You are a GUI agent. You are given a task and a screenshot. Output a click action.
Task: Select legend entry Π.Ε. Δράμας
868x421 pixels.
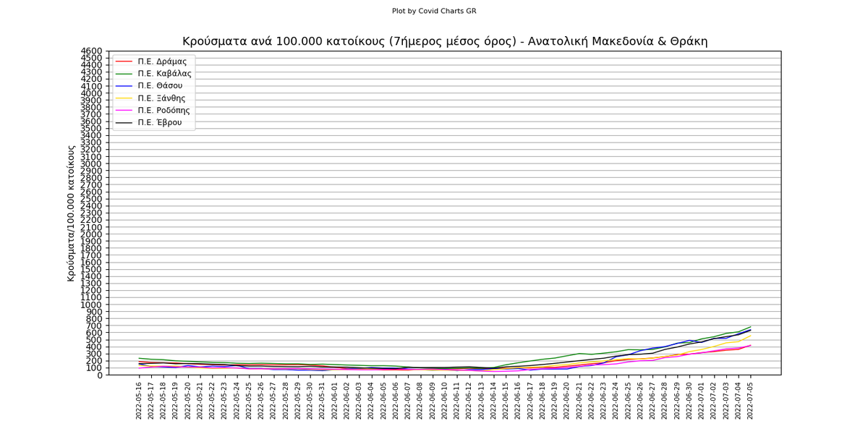click(152, 61)
